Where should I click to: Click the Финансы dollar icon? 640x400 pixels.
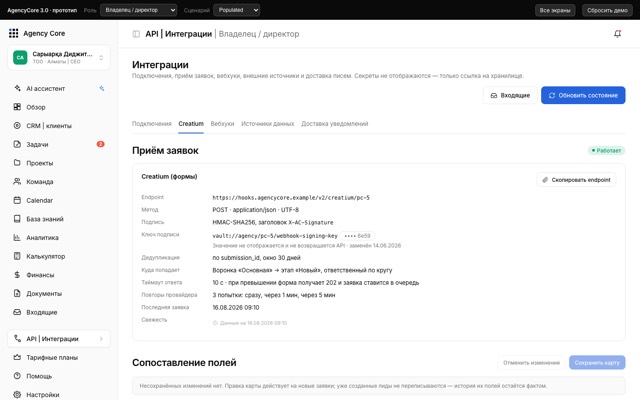[x=17, y=275]
